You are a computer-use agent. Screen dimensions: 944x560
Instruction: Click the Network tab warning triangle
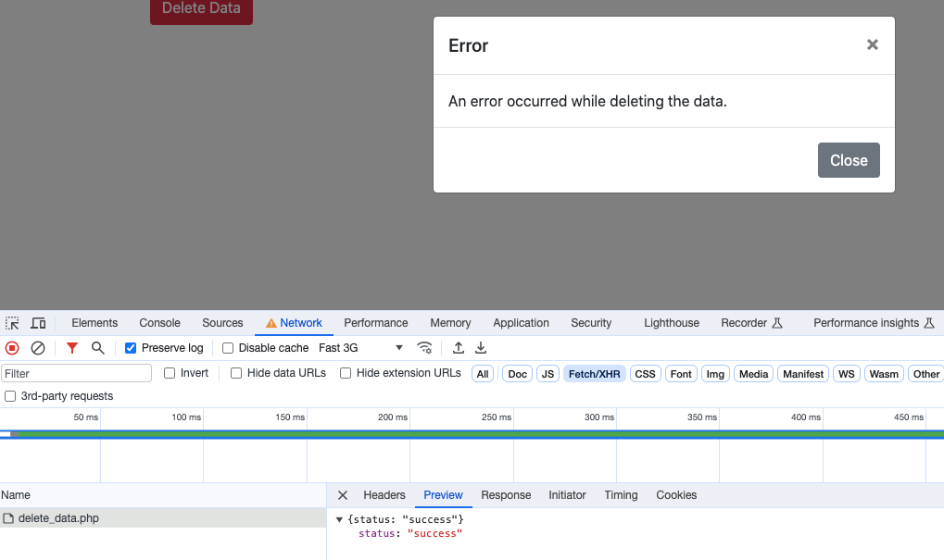[271, 323]
